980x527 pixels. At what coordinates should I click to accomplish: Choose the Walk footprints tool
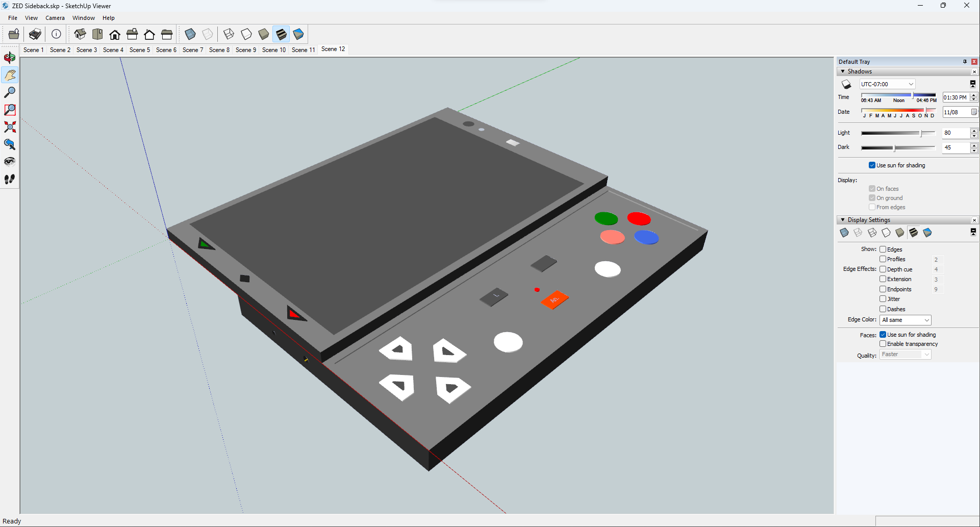coord(10,179)
